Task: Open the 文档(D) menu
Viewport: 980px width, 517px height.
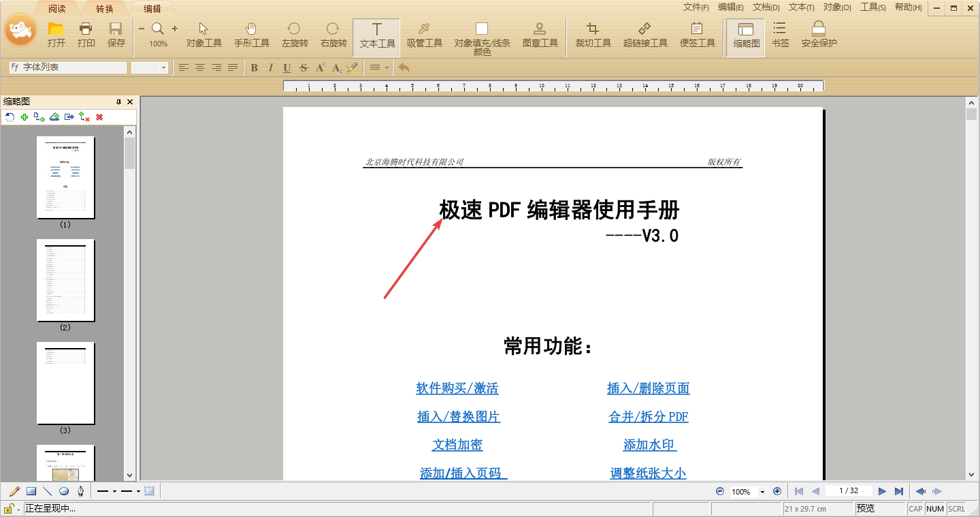Action: [766, 7]
